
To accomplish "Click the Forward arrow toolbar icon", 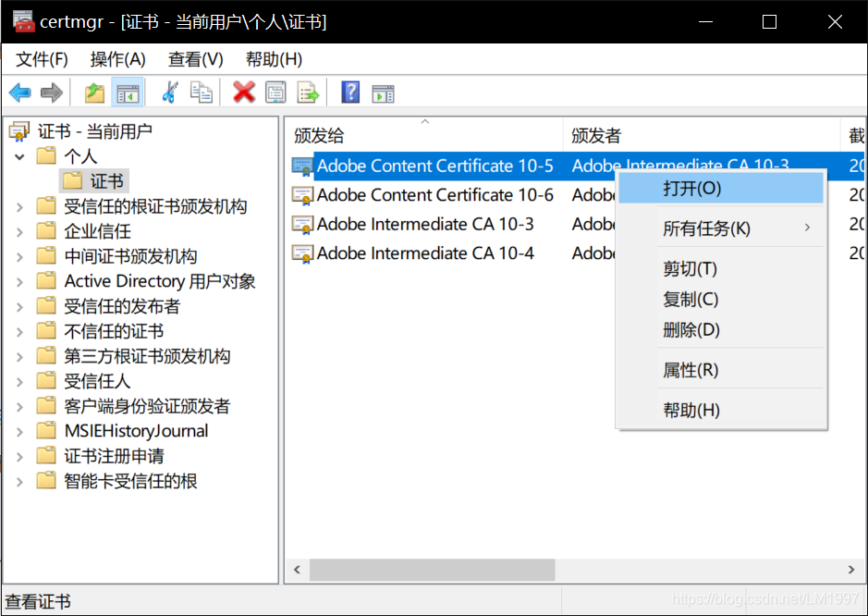I will (52, 92).
